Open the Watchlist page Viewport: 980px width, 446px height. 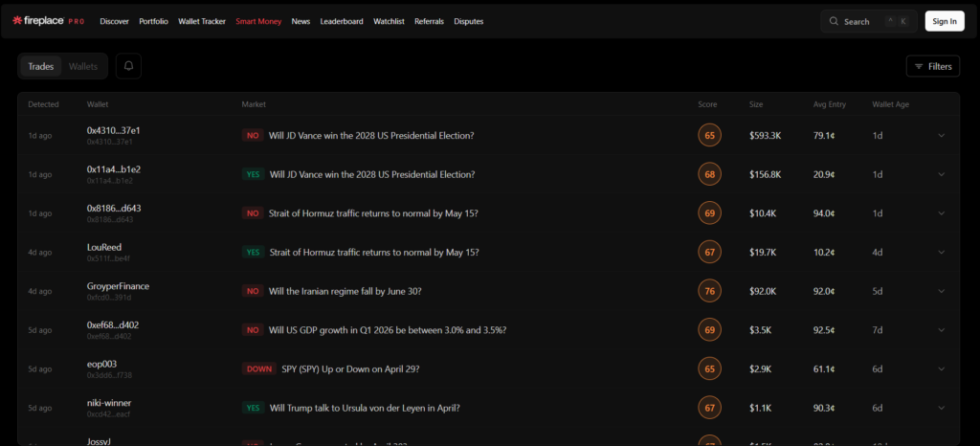point(389,21)
